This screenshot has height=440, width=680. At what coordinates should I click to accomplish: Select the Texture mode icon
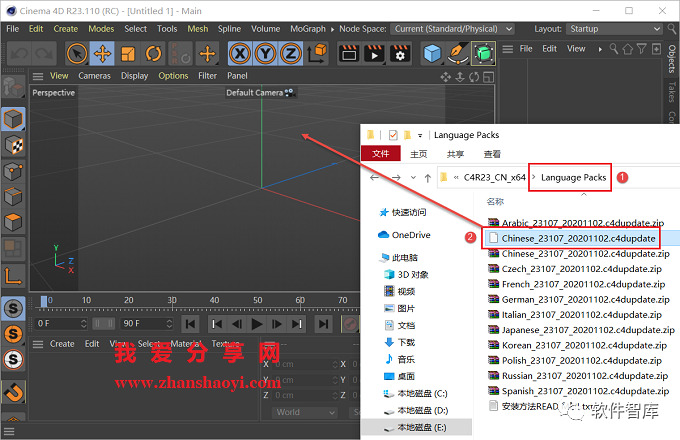[13, 145]
